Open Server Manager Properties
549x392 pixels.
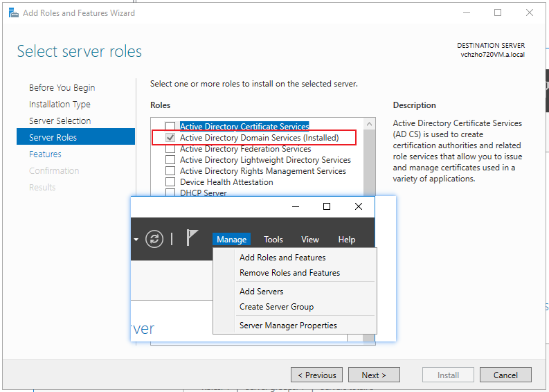click(x=288, y=326)
